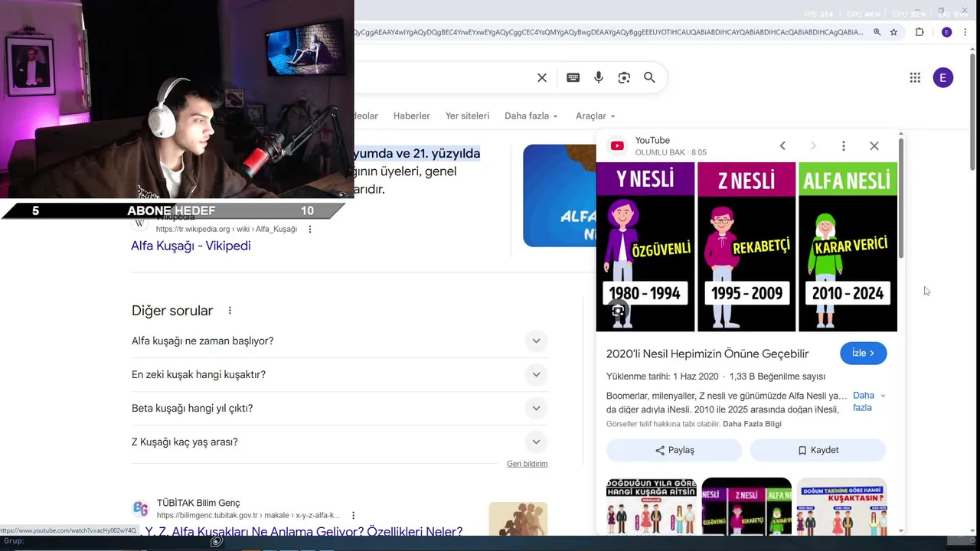The width and height of the screenshot is (980, 551).
Task: Open the browser extensions puzzle icon
Action: 920,32
